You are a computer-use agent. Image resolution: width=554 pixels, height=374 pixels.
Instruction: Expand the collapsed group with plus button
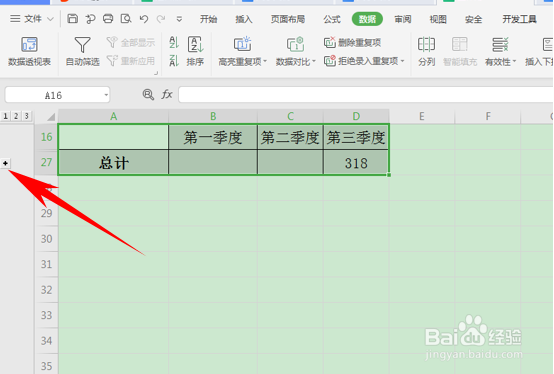[5, 163]
